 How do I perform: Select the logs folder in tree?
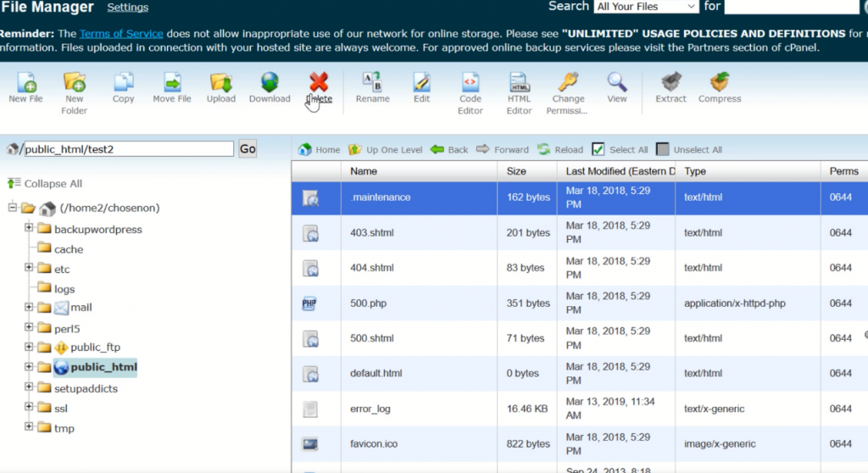click(x=64, y=289)
